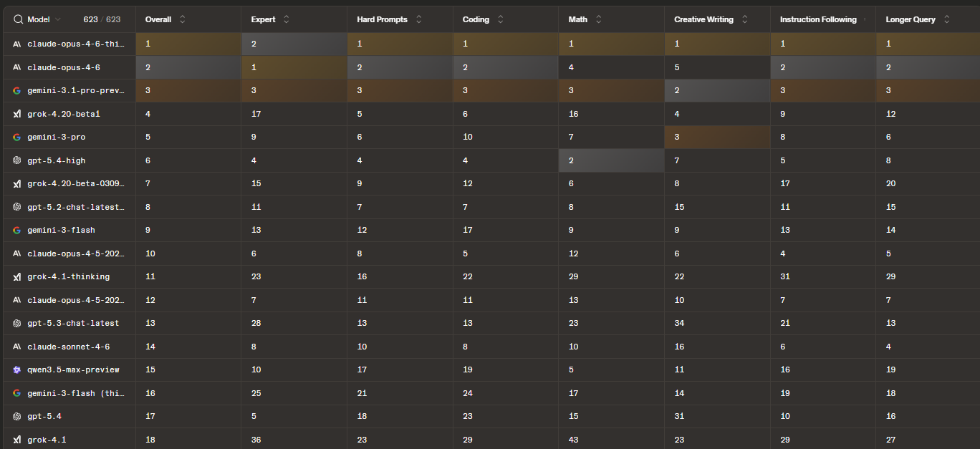This screenshot has height=449, width=980.
Task: Sort by Coding using its sort arrows
Action: tap(500, 20)
